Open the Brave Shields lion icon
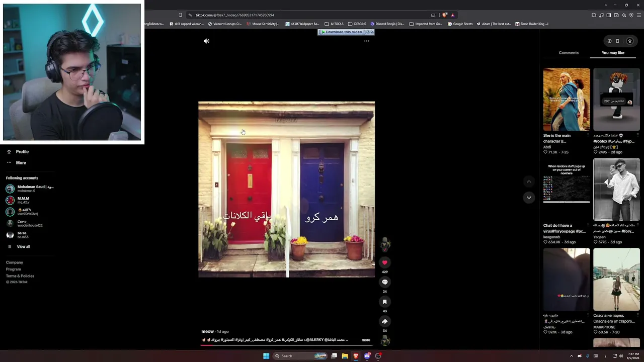Screen dimensions: 644x362 (445, 15)
